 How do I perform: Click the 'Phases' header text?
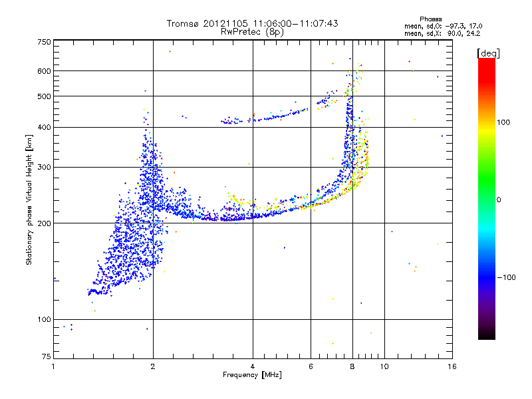430,19
